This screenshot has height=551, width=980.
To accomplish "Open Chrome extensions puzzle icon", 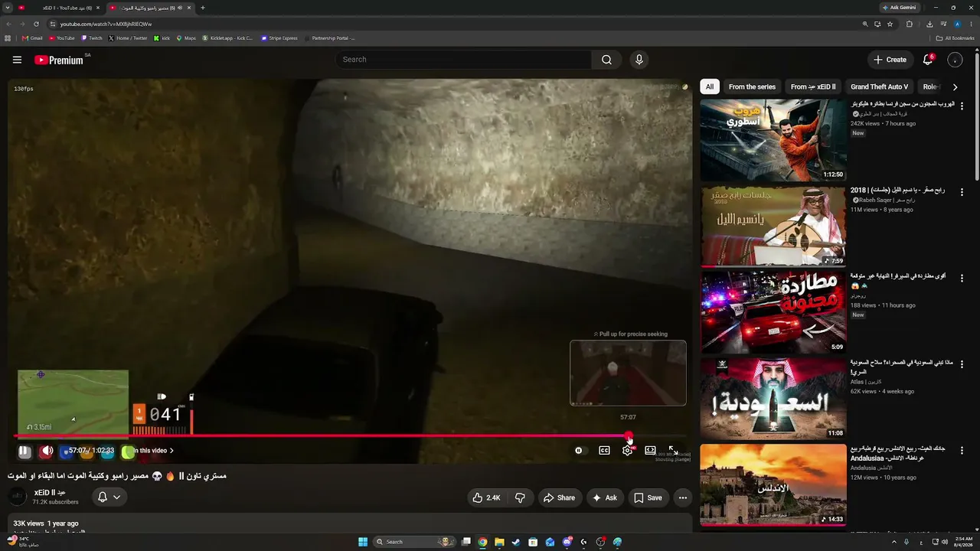I will click(x=909, y=24).
